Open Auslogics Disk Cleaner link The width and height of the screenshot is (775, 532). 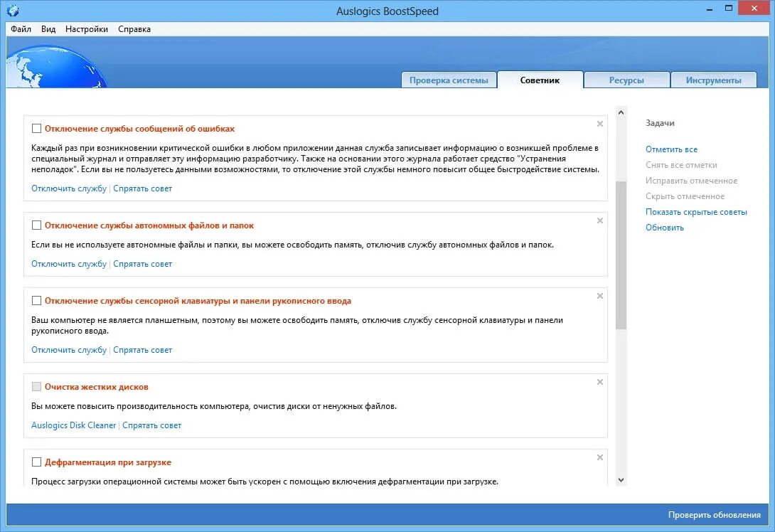[74, 425]
